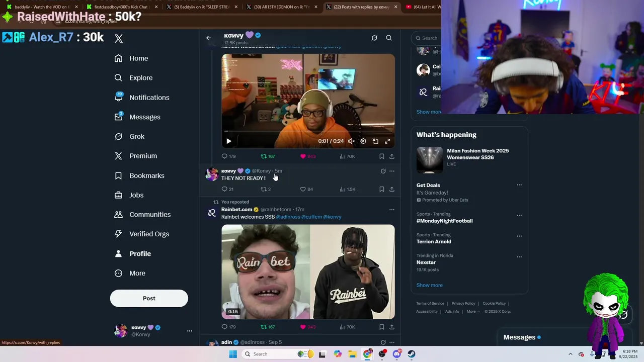Screen dimensions: 644x362
Task: Click the search magnifier in the profile header
Action: [x=389, y=38]
